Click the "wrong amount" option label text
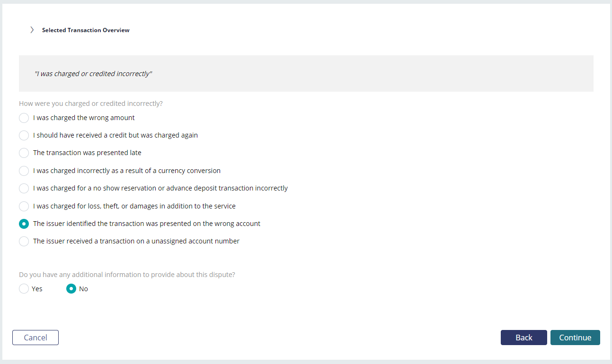Image resolution: width=612 pixels, height=364 pixels. pyautogui.click(x=84, y=118)
